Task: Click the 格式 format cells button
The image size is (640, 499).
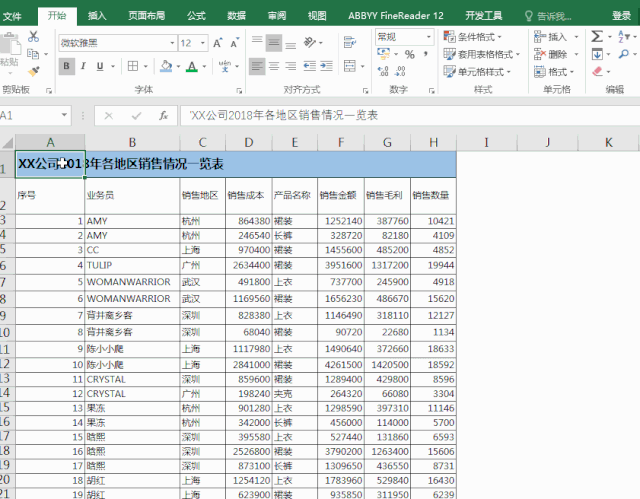Action: pyautogui.click(x=553, y=72)
